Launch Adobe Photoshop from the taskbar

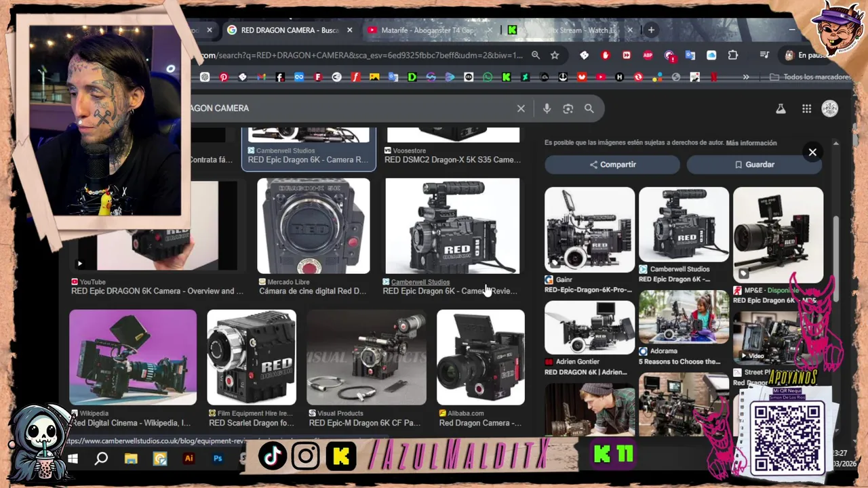point(218,459)
